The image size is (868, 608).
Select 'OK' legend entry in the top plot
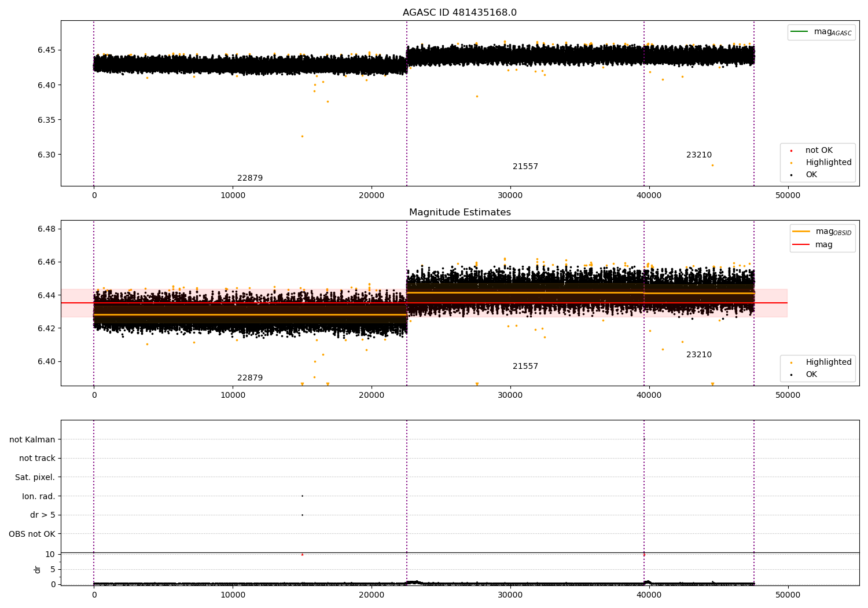pyautogui.click(x=811, y=175)
